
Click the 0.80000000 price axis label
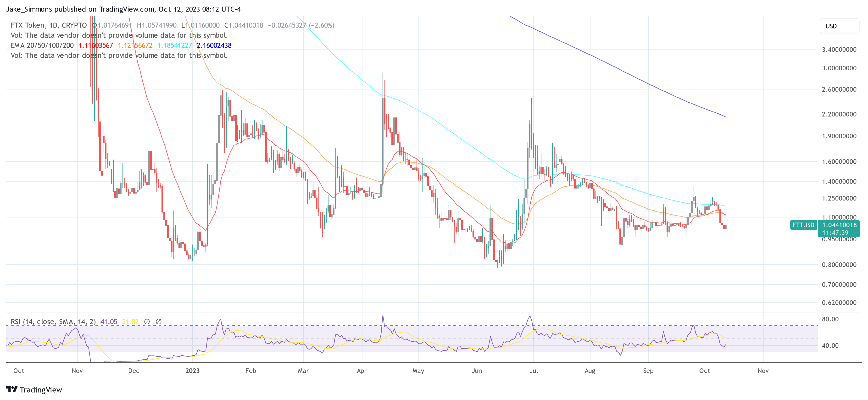(839, 265)
